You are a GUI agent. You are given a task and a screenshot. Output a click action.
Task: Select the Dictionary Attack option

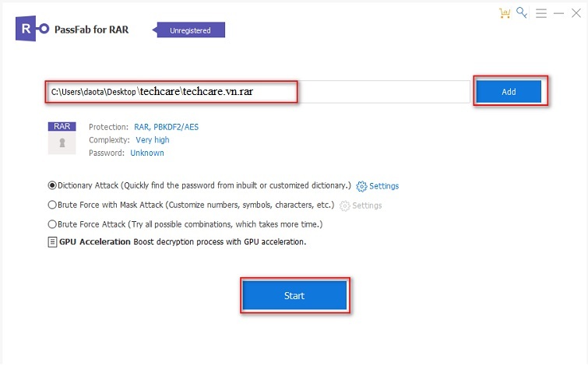[x=52, y=185]
